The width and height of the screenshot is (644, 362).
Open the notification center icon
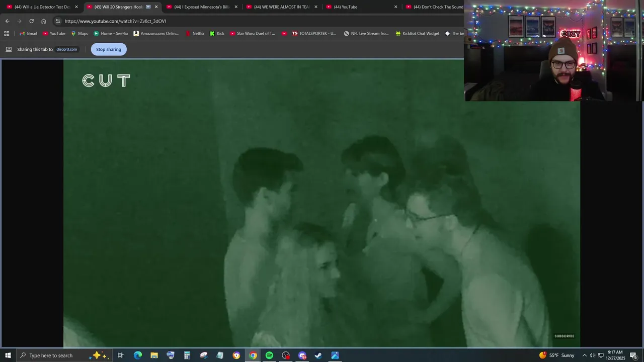[634, 355]
